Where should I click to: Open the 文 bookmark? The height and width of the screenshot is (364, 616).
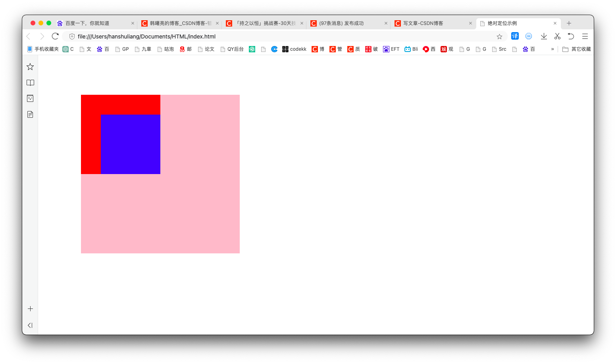(86, 49)
